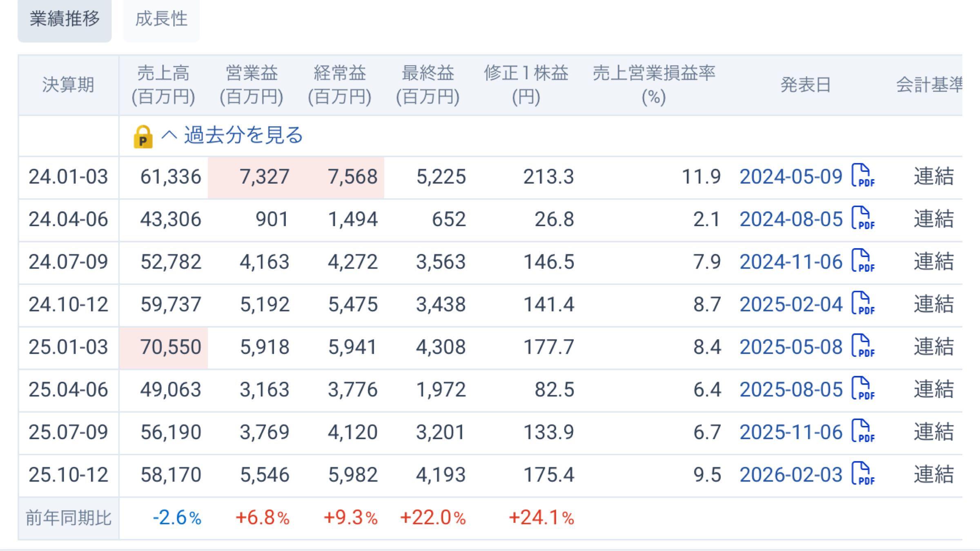Click the 25.10-12 period row label
Screen dimensions: 980x551
tap(68, 475)
